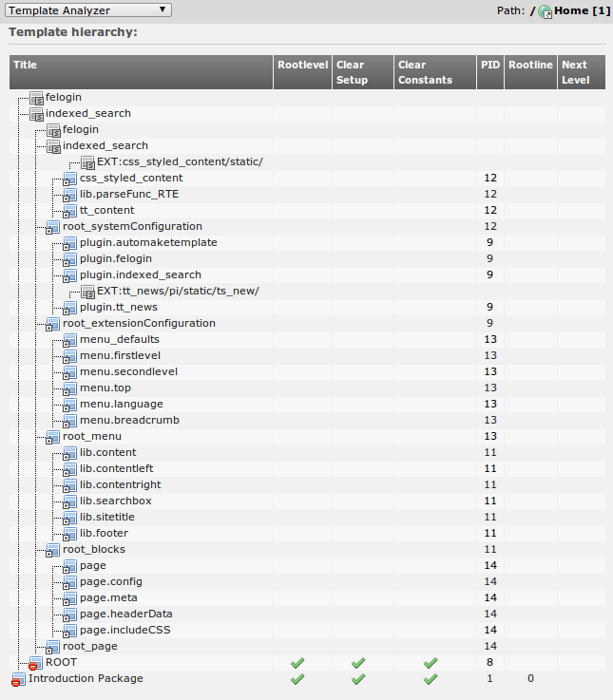Click Introduction Package Clear Setup checkmark
Image resolution: width=613 pixels, height=700 pixels.
358,679
